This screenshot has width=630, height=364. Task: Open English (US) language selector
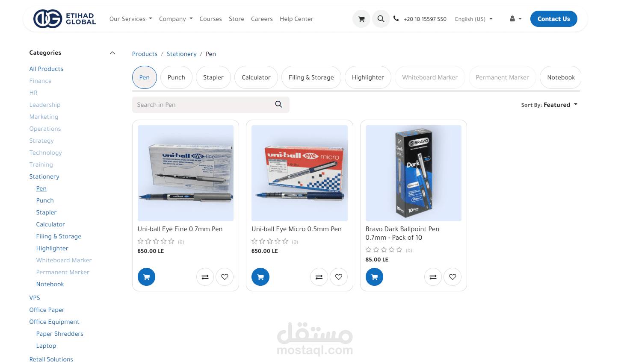(x=474, y=19)
